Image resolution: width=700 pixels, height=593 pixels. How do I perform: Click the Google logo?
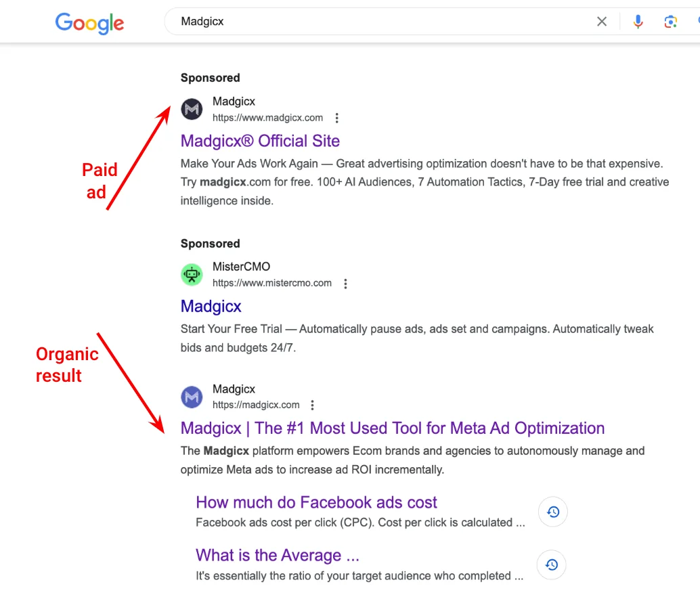(89, 23)
